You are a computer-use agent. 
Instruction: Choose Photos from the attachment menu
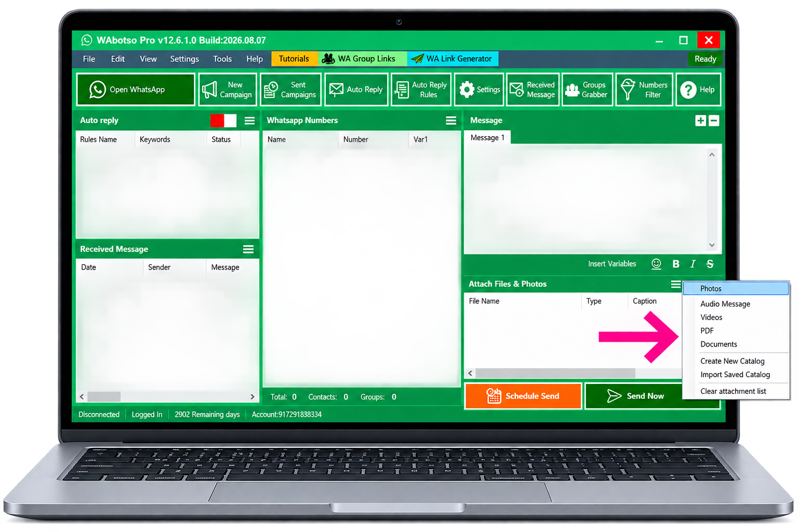point(736,289)
